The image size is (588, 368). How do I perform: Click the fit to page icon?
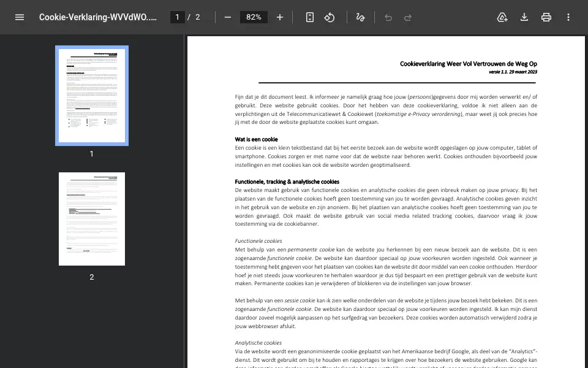310,17
